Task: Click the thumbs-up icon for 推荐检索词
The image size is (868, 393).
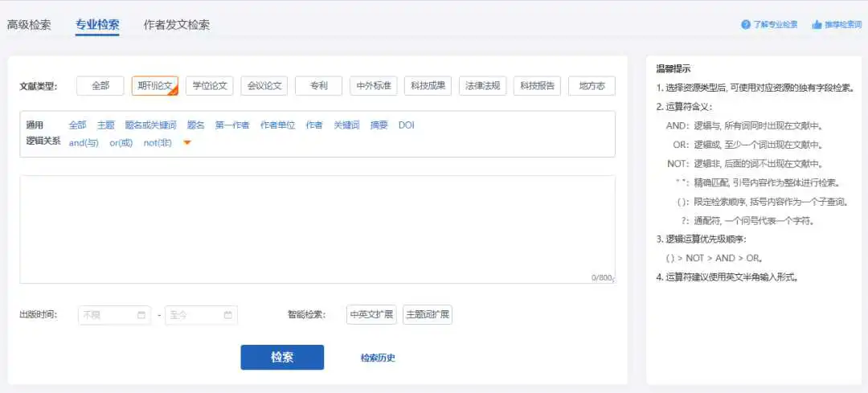Action: click(x=817, y=25)
